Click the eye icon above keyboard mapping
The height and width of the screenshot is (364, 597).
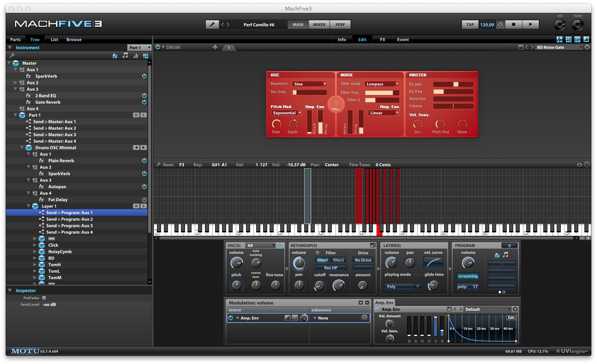[579, 165]
